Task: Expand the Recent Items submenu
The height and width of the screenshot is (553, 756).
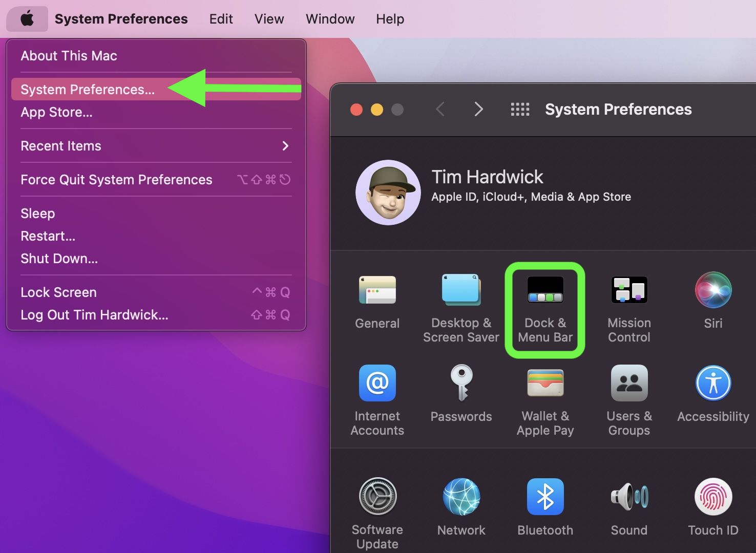Action: click(156, 146)
